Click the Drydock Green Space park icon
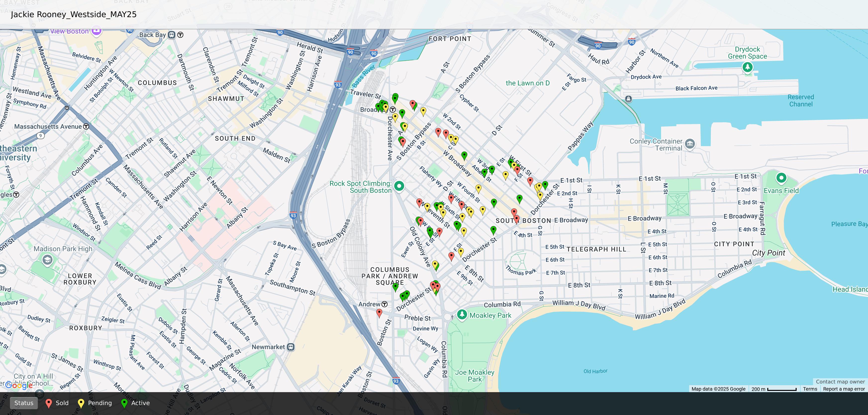Image resolution: width=868 pixels, height=415 pixels. (747, 67)
